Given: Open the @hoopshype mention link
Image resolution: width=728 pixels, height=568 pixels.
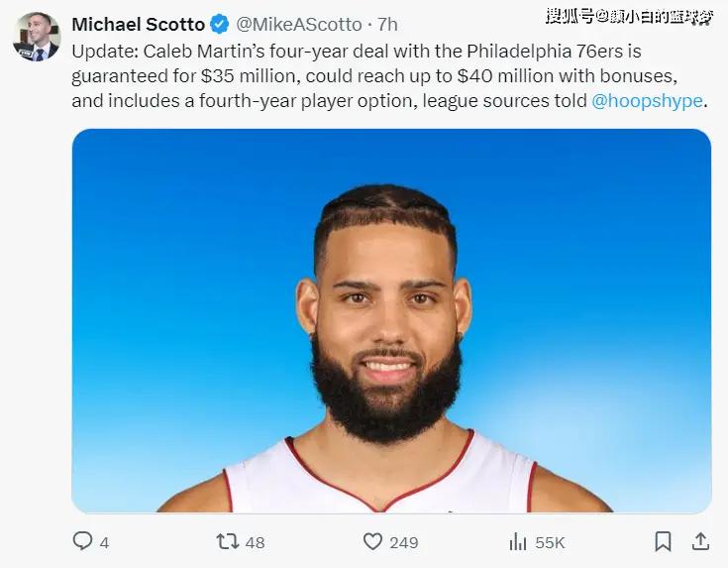Looking at the screenshot, I should pyautogui.click(x=646, y=101).
